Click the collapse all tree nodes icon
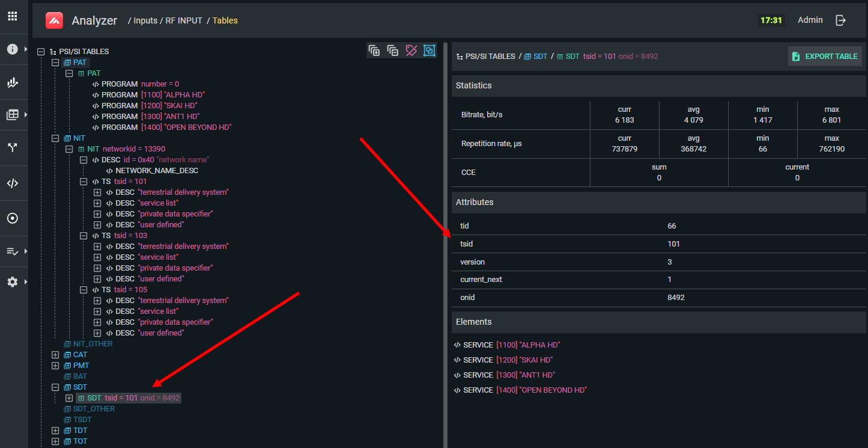868x448 pixels. tap(393, 51)
